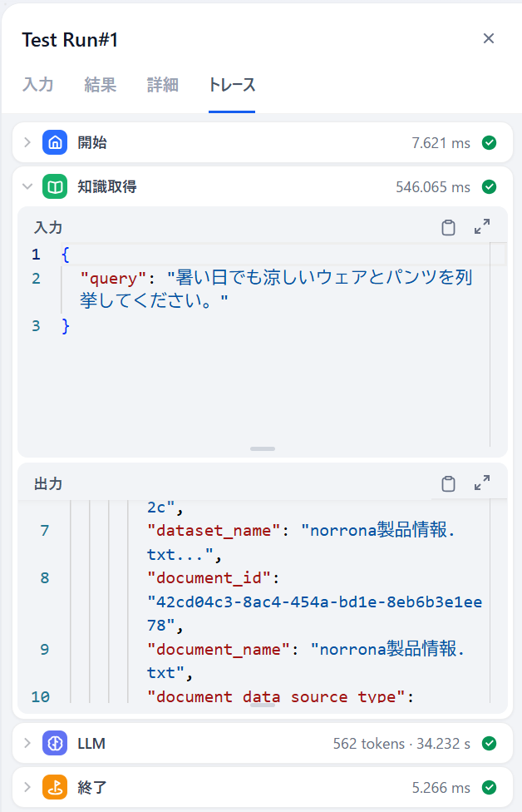The height and width of the screenshot is (812, 522).
Task: Expand the 出力 code panel to fullscreen
Action: tap(482, 483)
